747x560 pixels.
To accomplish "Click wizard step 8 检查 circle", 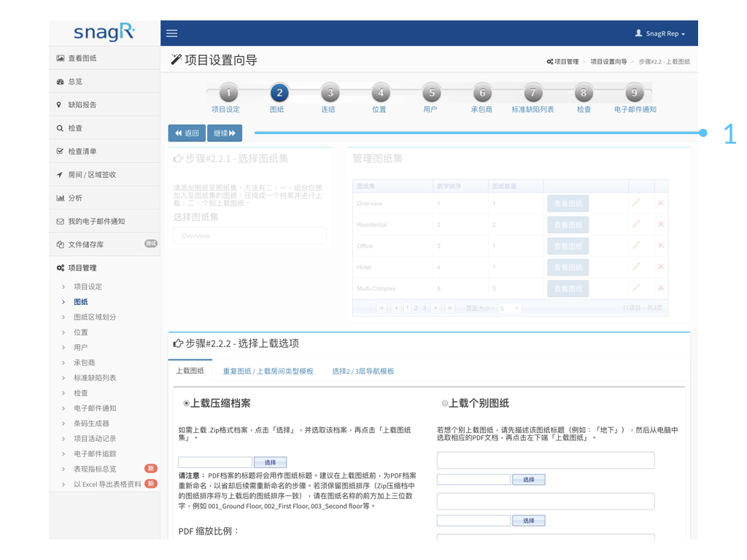I will [584, 93].
